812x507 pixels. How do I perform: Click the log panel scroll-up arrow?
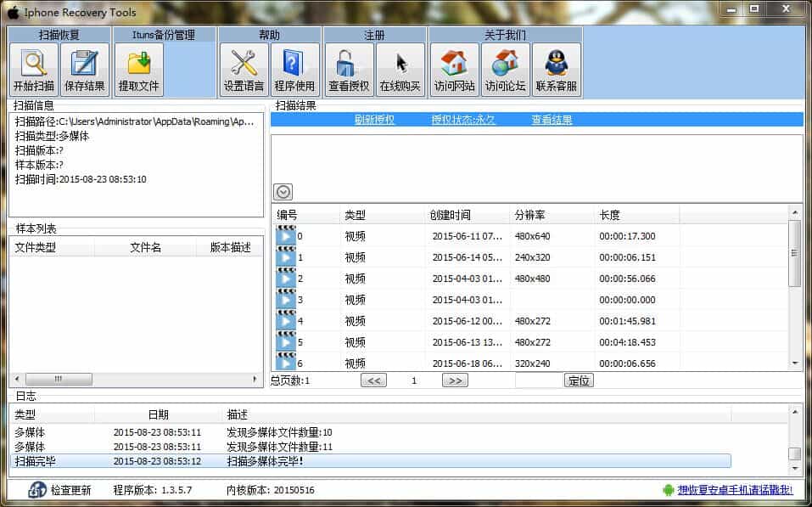pyautogui.click(x=795, y=412)
